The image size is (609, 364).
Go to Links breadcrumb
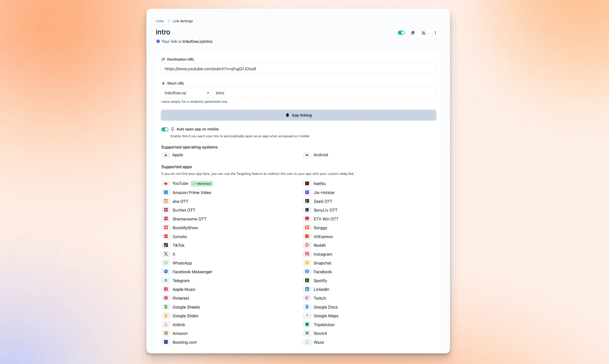click(x=160, y=21)
